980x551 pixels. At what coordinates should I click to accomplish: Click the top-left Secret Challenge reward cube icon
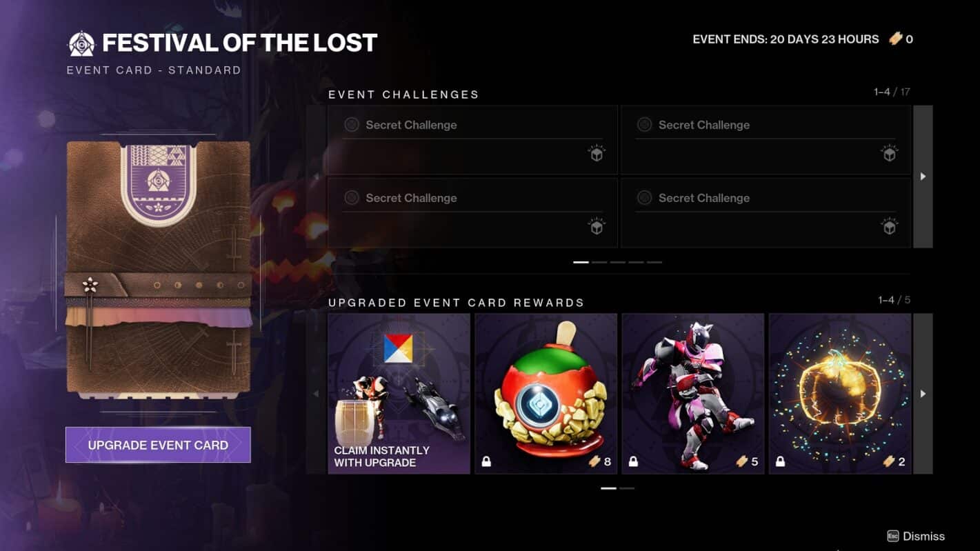point(597,154)
